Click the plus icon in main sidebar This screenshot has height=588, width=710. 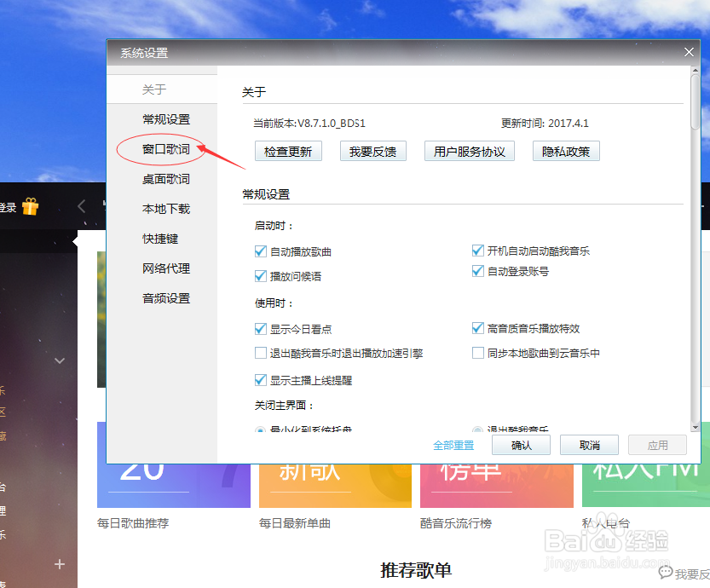(60, 564)
